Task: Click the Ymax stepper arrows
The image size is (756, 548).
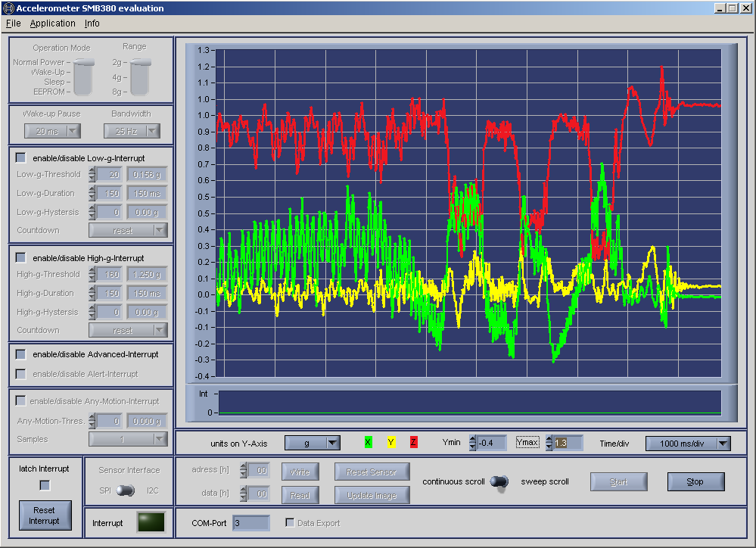Action: click(x=549, y=442)
